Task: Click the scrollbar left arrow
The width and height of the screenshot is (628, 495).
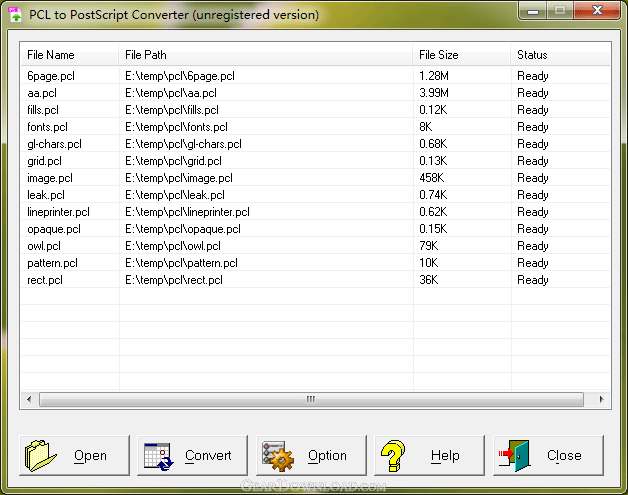Action: [29, 399]
